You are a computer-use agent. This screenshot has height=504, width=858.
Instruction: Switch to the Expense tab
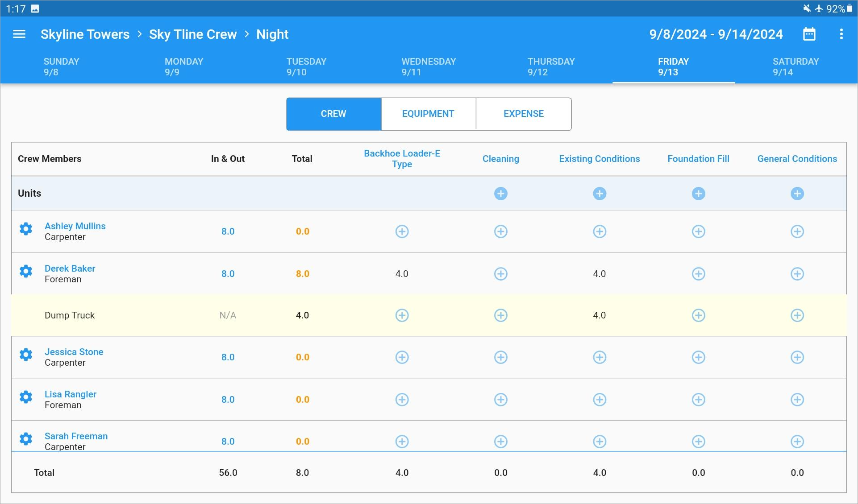[523, 113]
